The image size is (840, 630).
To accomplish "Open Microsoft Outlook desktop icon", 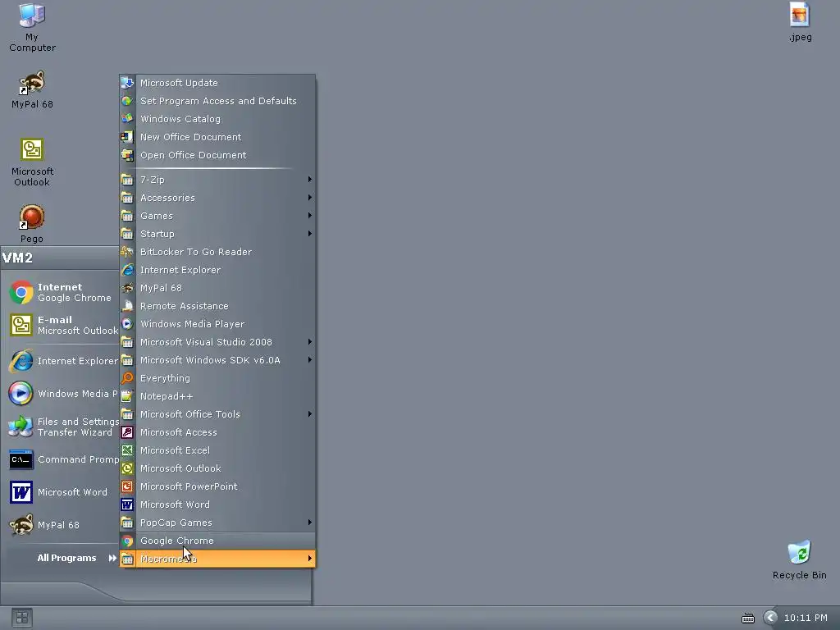I will pyautogui.click(x=32, y=162).
